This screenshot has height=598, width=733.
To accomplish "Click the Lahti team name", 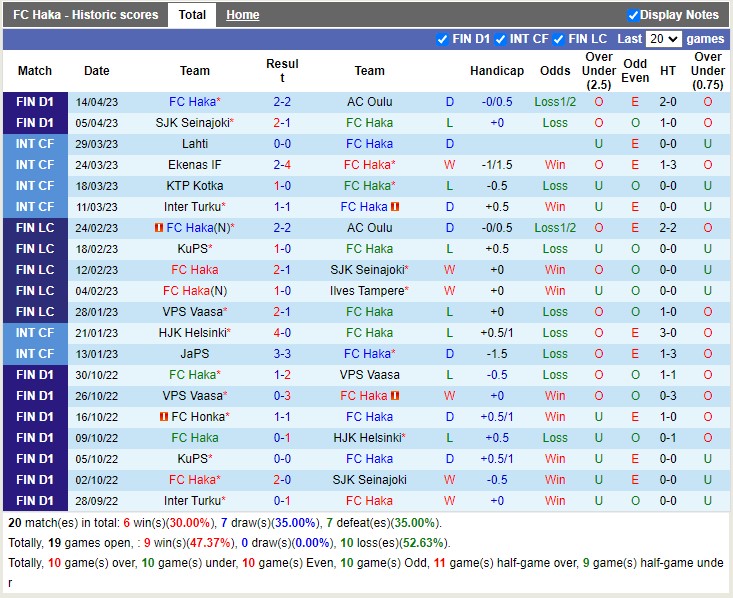I will [x=195, y=144].
